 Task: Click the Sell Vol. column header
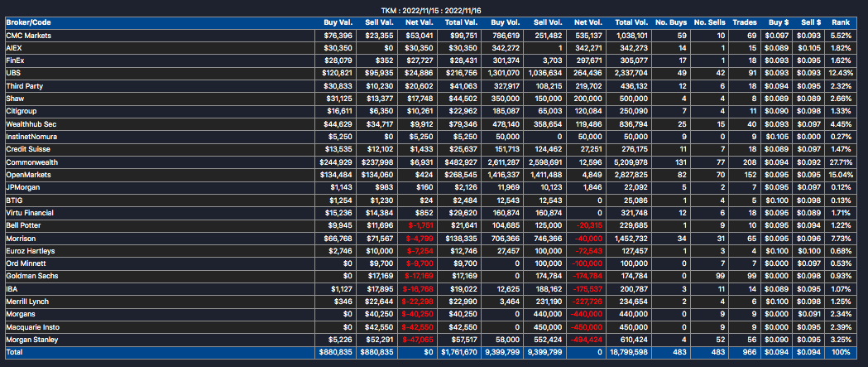548,22
